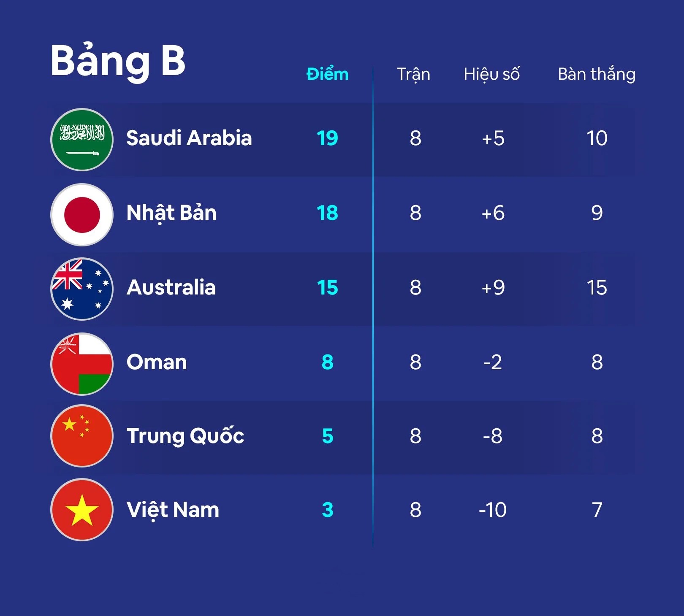684x616 pixels.
Task: Click the Japan flag icon
Action: click(82, 214)
